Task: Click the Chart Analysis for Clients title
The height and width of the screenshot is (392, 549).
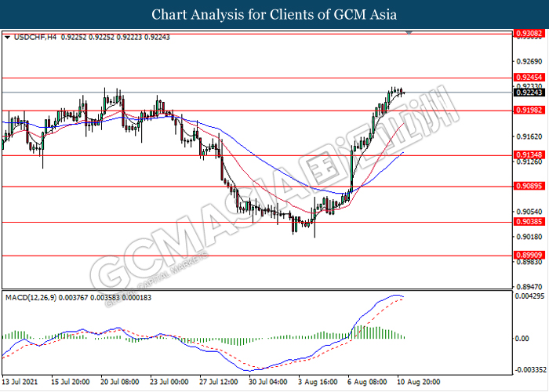Action: 274,15
